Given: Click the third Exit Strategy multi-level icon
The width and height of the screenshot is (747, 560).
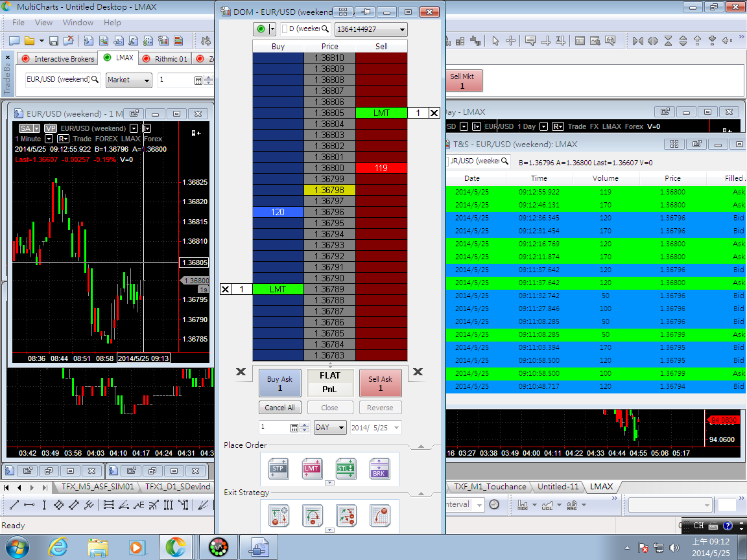Looking at the screenshot, I should 346,516.
